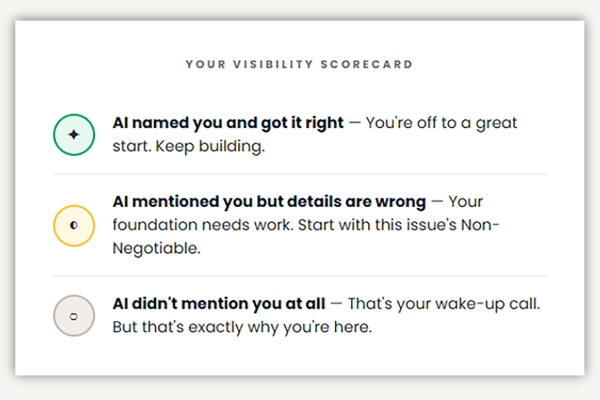Click the 'That's your wake-up call.' text

tap(444, 304)
